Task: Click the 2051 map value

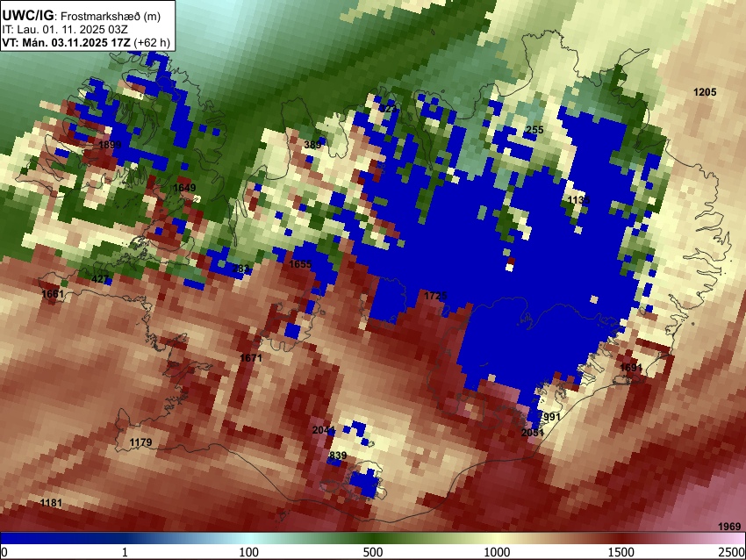Action: click(533, 433)
